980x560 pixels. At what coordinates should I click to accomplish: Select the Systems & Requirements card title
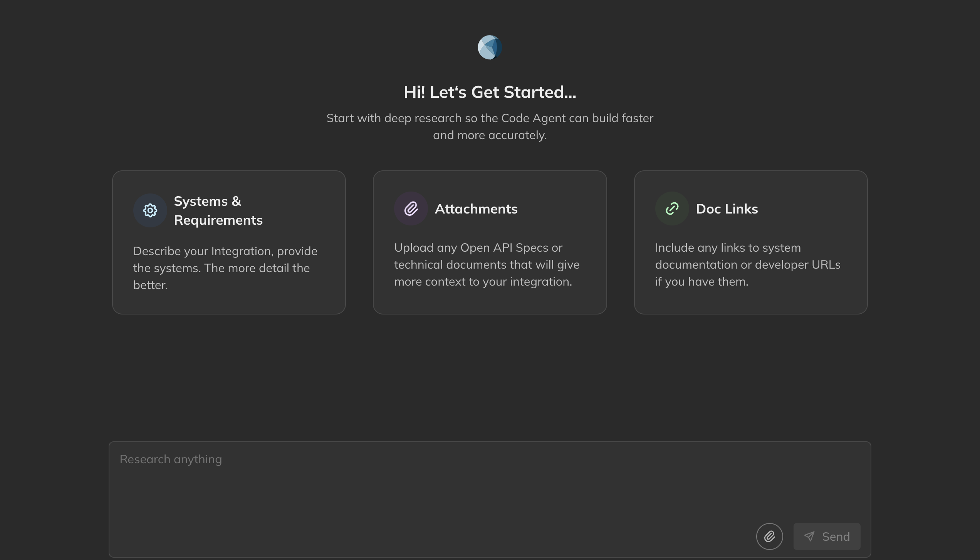pos(218,210)
